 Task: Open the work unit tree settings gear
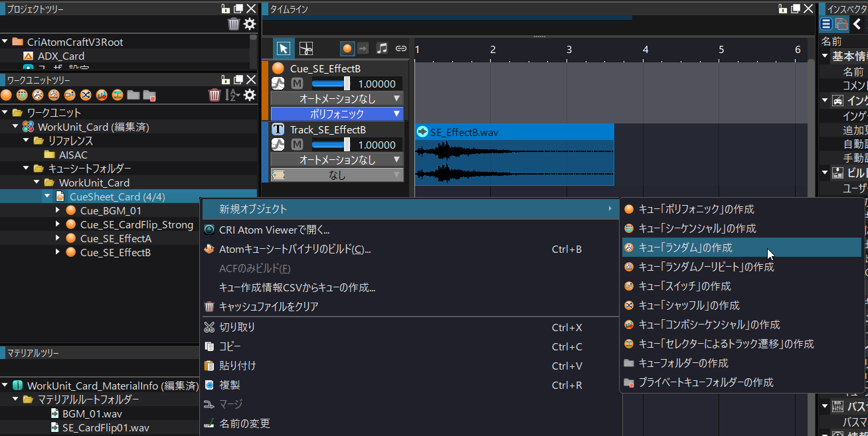249,95
